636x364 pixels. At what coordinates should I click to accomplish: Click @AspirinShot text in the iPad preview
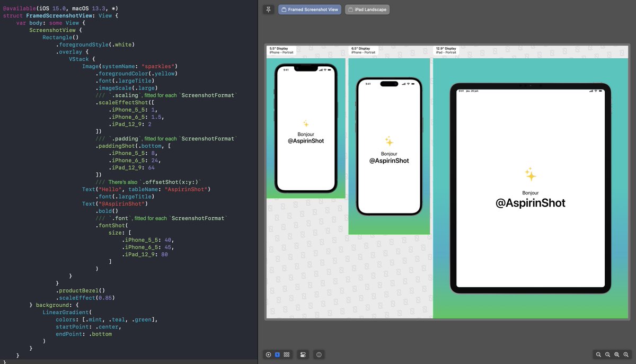[x=531, y=203]
